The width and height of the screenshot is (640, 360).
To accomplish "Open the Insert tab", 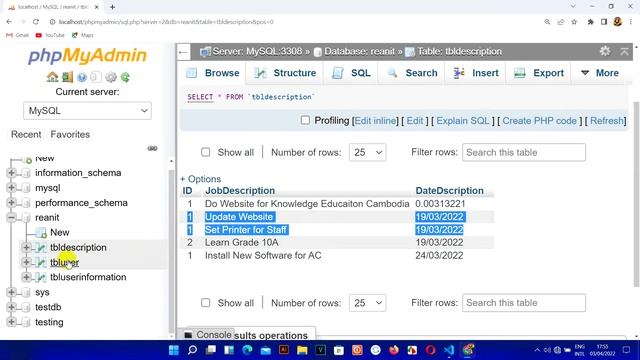I will (x=476, y=73).
